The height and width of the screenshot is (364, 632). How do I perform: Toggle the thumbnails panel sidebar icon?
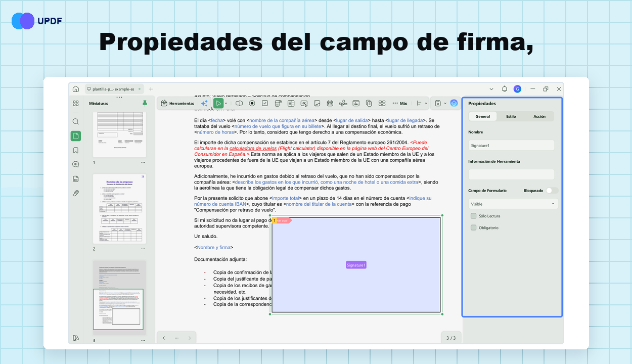76,136
